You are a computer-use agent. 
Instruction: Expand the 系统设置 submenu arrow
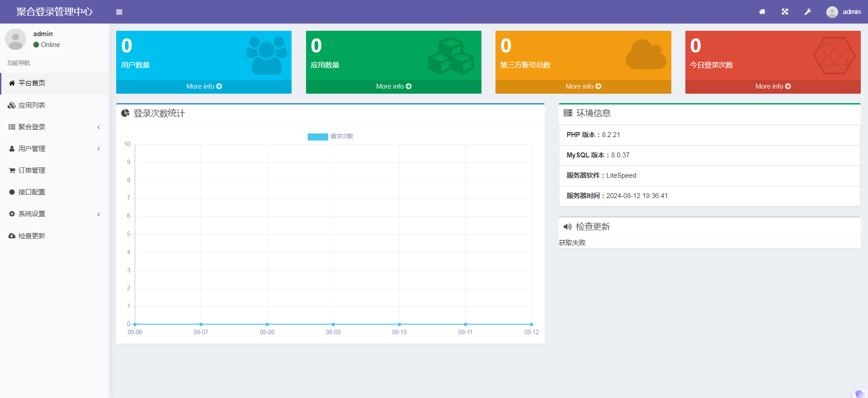[99, 214]
